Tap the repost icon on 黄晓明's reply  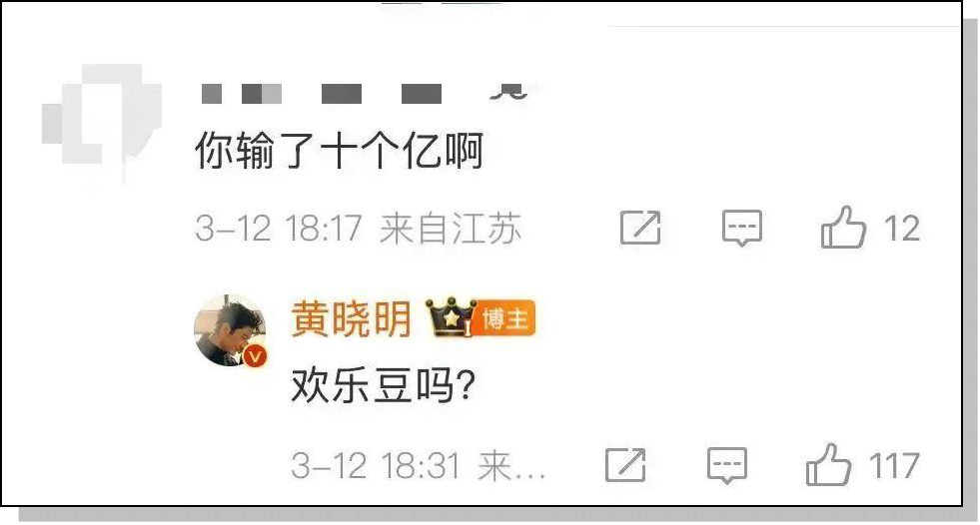pyautogui.click(x=625, y=465)
